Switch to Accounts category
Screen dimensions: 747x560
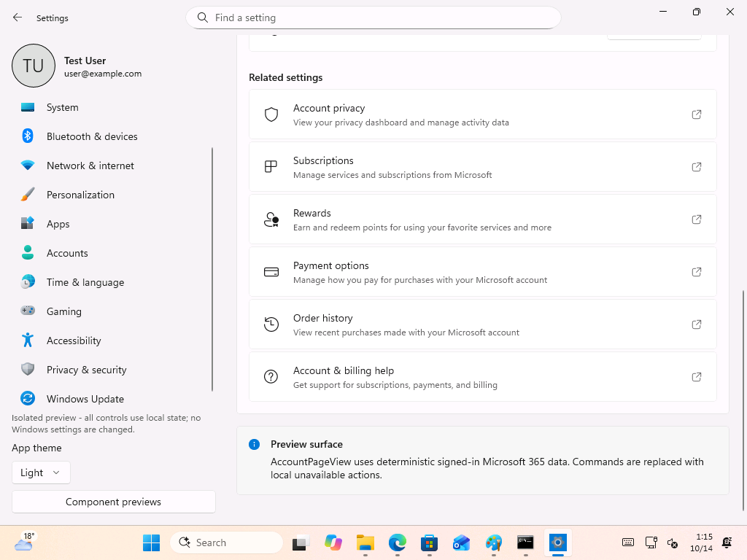tap(112, 253)
